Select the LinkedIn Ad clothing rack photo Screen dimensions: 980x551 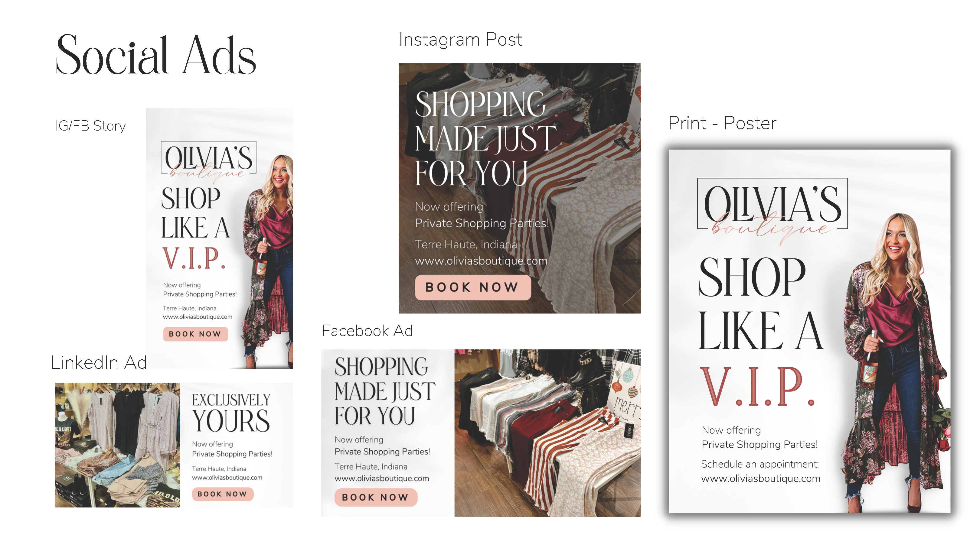coord(117,445)
